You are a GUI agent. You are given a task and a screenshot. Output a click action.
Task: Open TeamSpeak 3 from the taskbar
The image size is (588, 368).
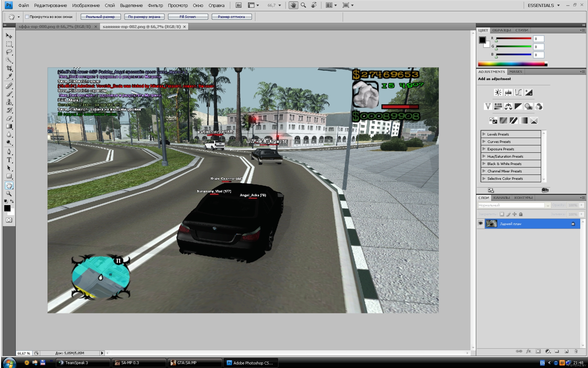83,363
